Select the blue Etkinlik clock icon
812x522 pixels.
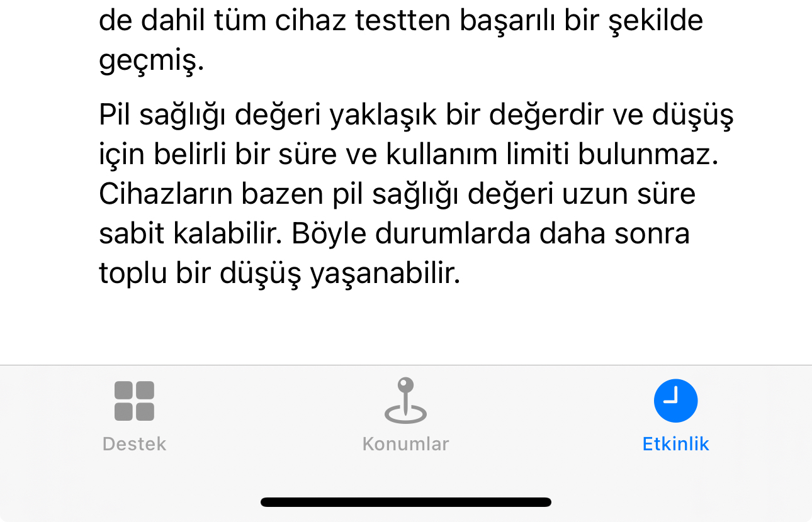[x=675, y=401]
